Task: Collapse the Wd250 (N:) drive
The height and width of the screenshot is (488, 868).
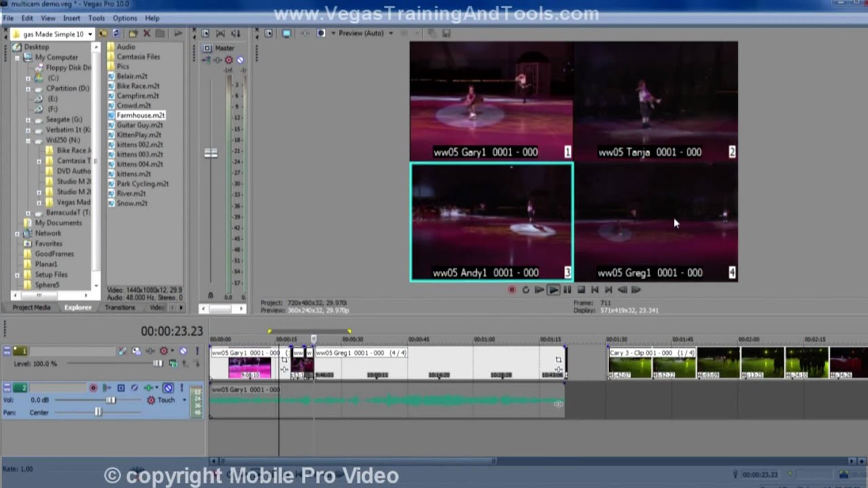Action: pos(28,140)
